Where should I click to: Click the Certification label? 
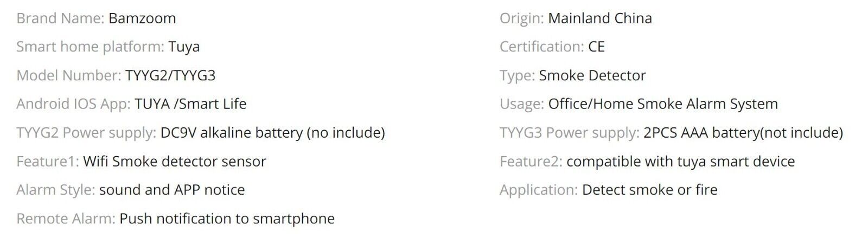point(542,47)
